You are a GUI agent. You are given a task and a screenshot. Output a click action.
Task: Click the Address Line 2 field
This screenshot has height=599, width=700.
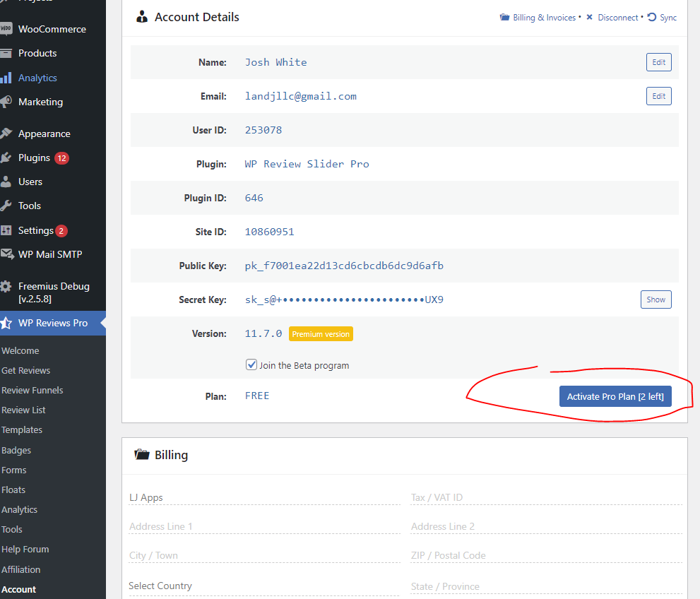tap(547, 526)
